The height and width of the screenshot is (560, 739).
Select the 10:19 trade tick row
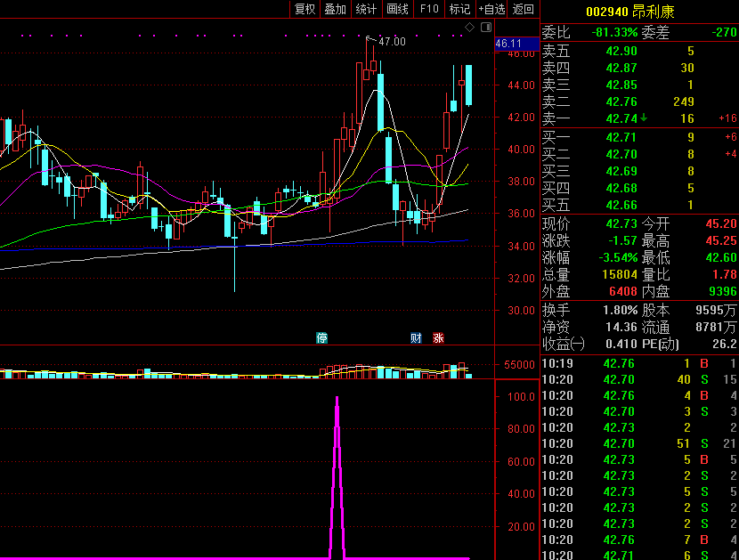coord(639,363)
